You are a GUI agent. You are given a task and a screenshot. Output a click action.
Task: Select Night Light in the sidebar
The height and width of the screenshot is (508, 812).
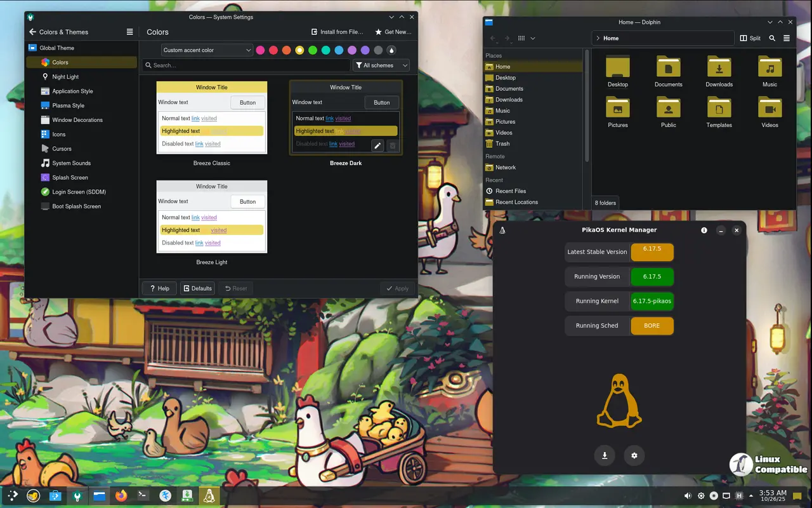65,77
